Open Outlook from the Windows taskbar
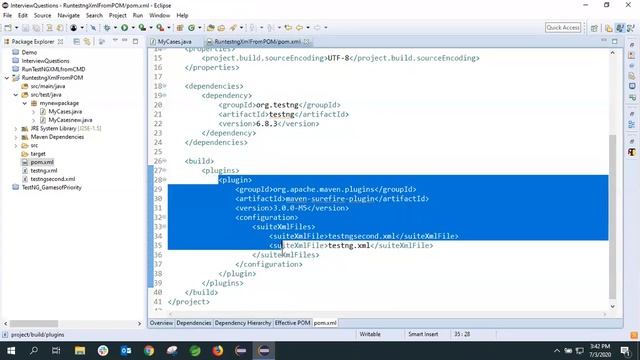The image size is (640, 360). click(x=126, y=351)
